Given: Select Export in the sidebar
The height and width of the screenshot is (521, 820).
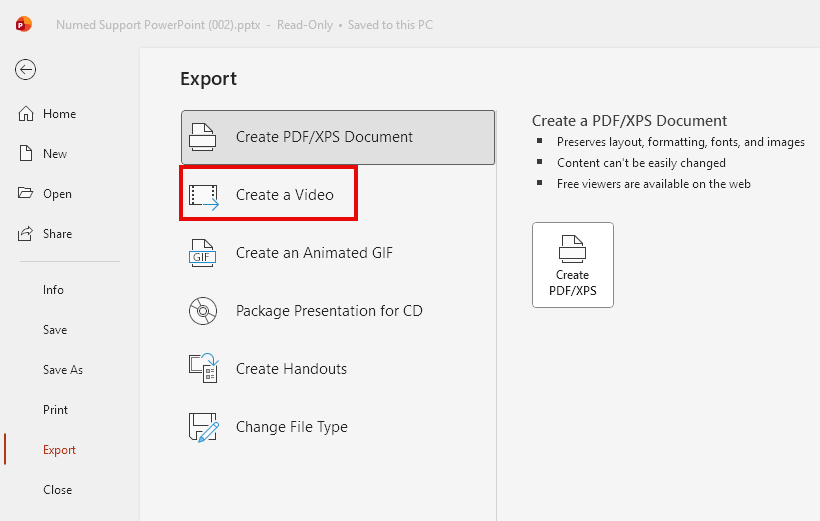Looking at the screenshot, I should (59, 450).
